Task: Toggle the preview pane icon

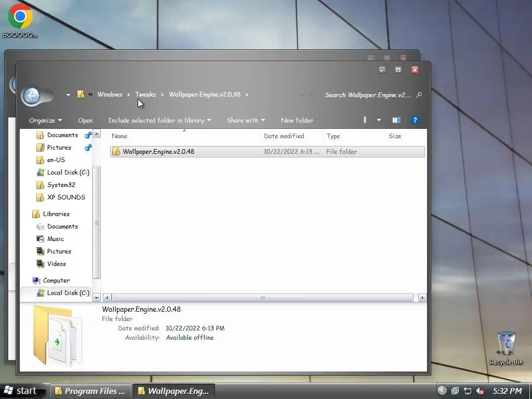Action: click(396, 120)
